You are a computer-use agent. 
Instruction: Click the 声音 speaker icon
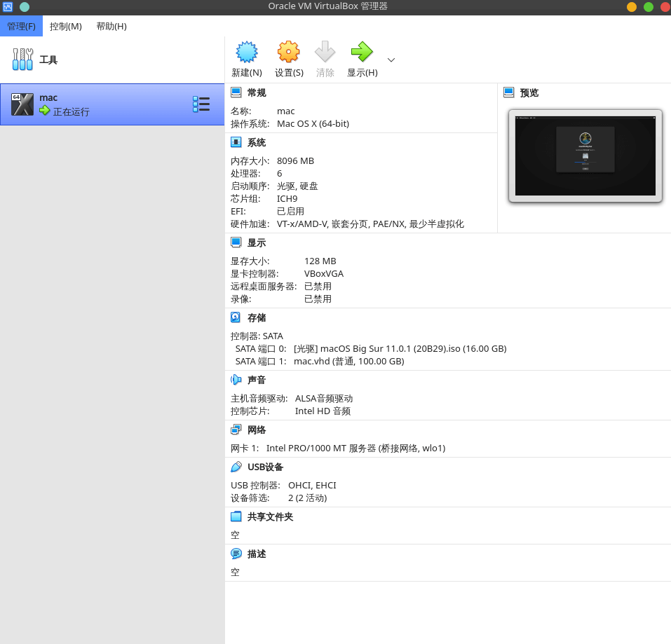pos(236,380)
